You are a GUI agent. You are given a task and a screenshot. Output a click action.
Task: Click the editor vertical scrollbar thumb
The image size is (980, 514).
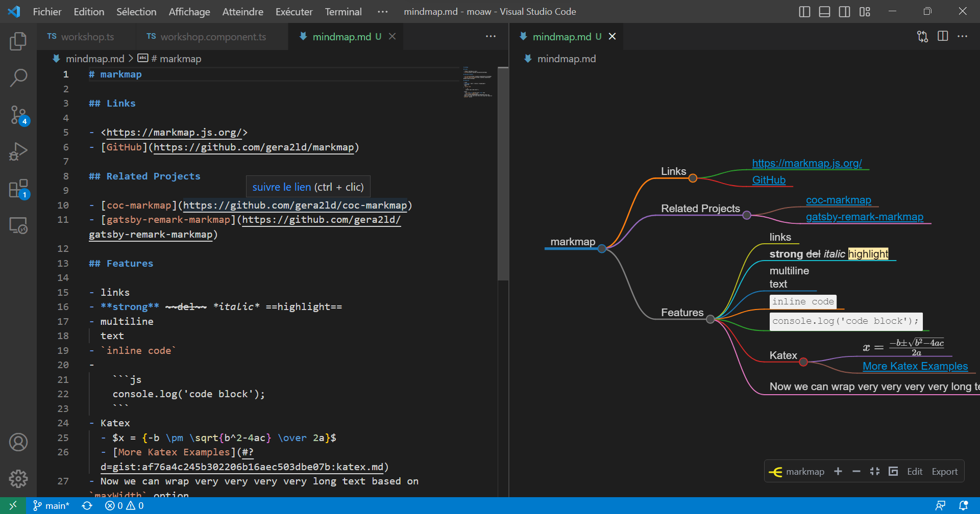point(503,174)
